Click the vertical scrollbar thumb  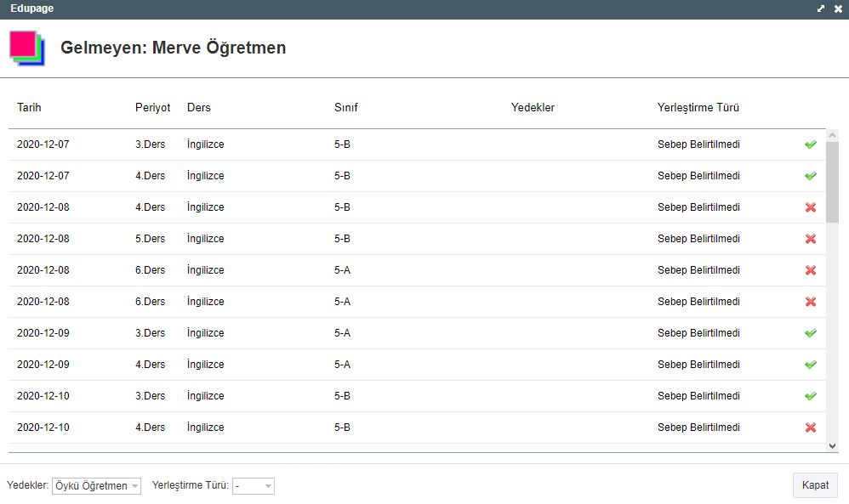[832, 180]
